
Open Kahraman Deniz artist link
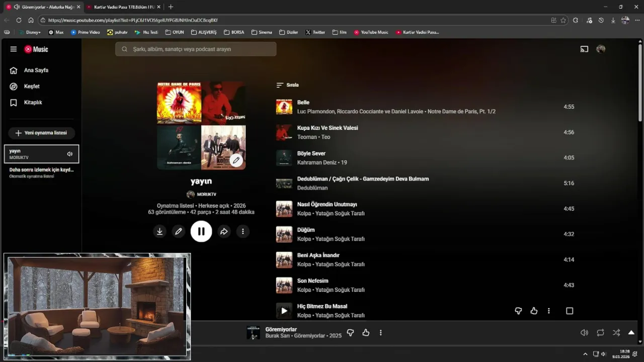pos(317,162)
